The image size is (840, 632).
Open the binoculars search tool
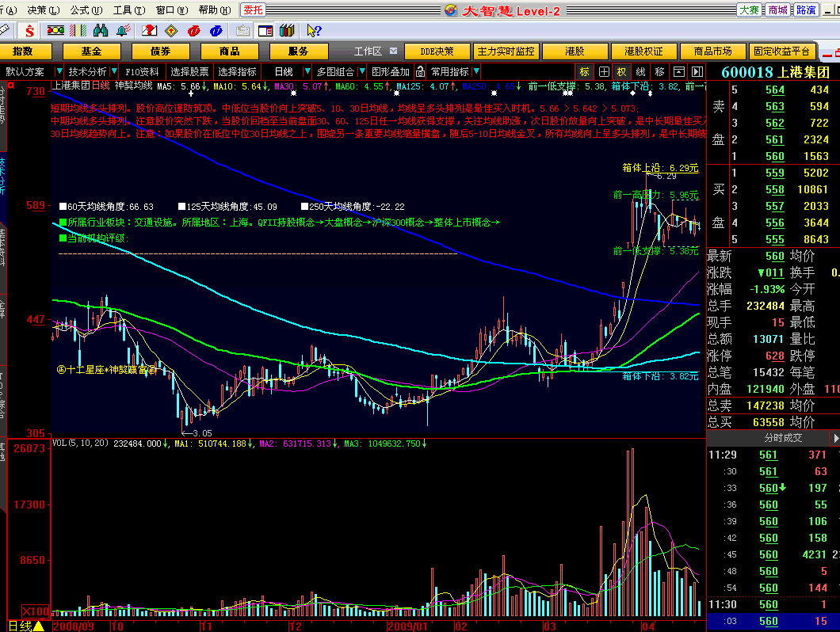[101, 31]
